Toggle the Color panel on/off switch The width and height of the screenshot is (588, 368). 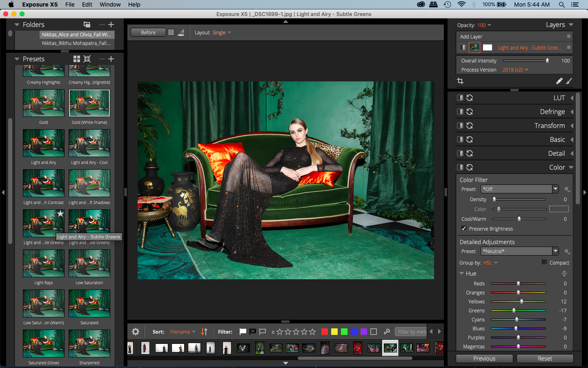(460, 167)
